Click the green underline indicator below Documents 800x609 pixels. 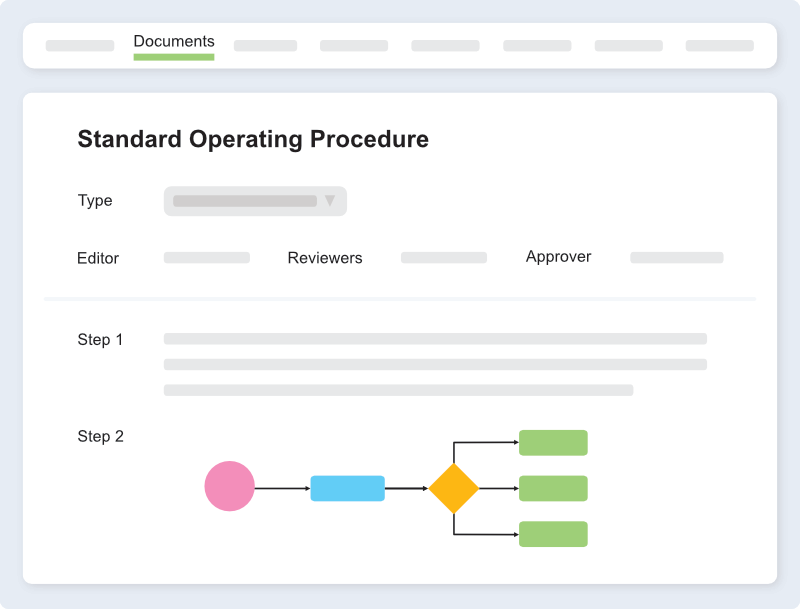point(173,56)
